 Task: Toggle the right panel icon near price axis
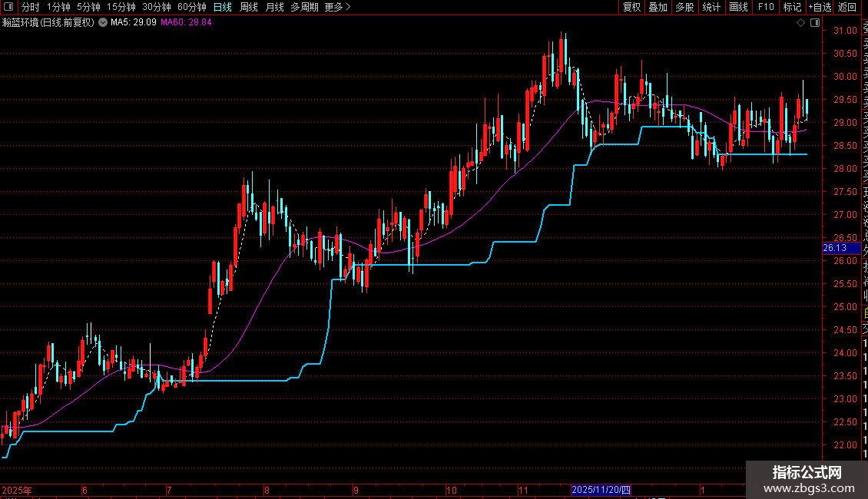click(x=815, y=23)
